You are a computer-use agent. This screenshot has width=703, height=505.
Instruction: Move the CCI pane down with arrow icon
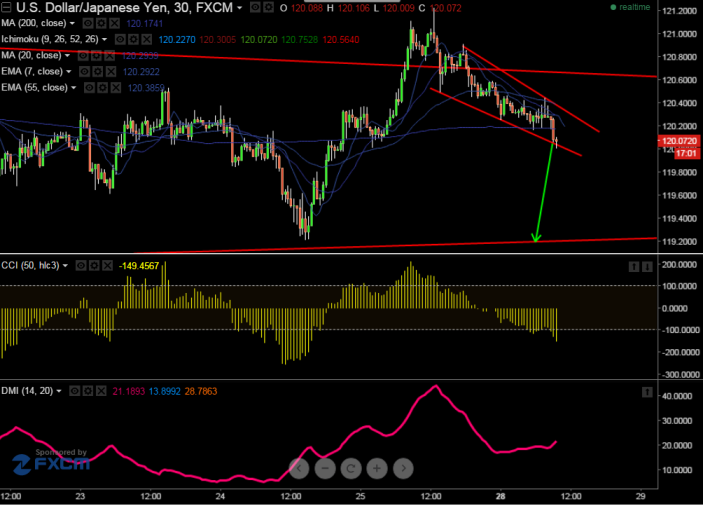[x=647, y=267]
